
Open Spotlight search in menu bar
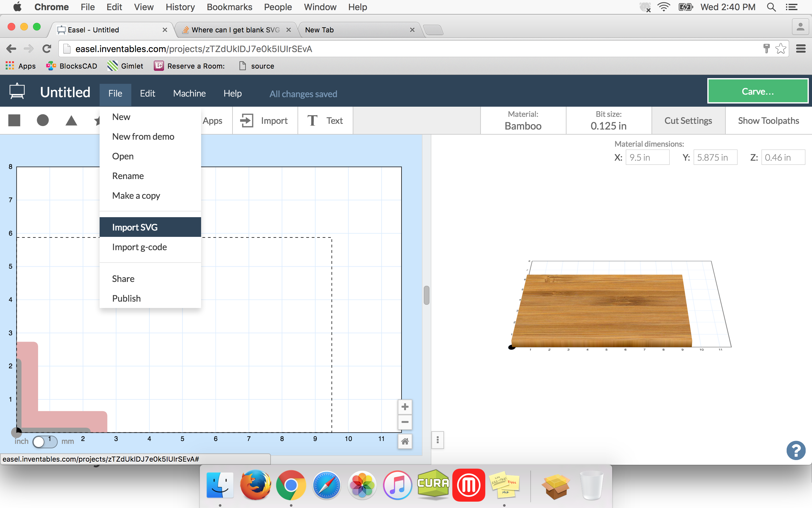tap(771, 7)
